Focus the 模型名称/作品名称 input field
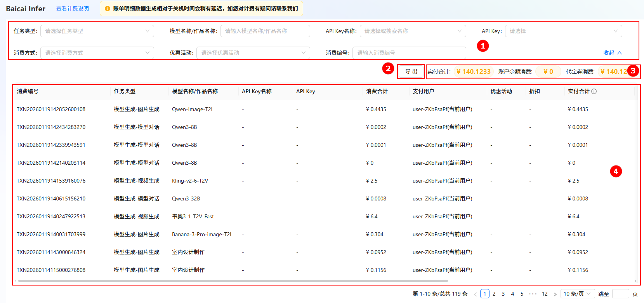 coord(266,31)
